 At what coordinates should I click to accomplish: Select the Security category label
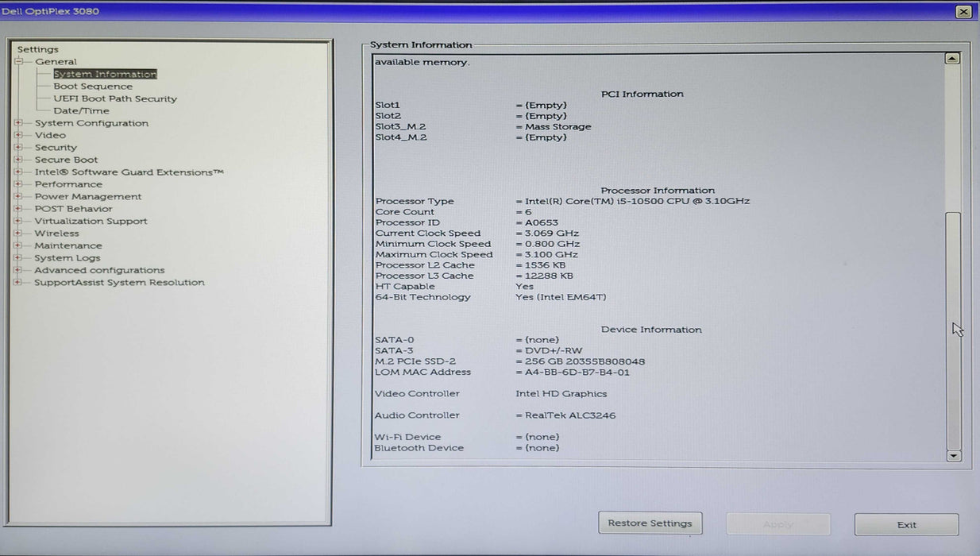[x=56, y=148]
